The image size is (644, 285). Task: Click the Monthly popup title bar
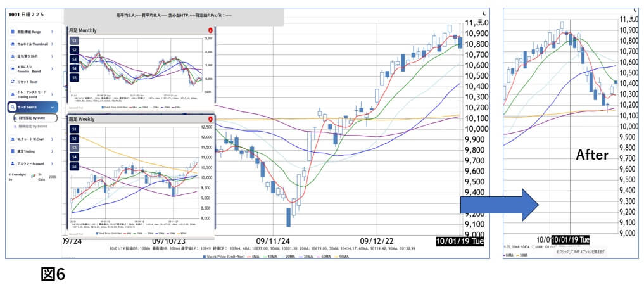141,30
